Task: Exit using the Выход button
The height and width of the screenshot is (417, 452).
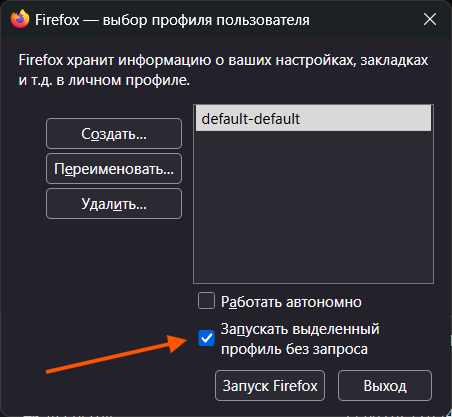Action: click(x=385, y=386)
